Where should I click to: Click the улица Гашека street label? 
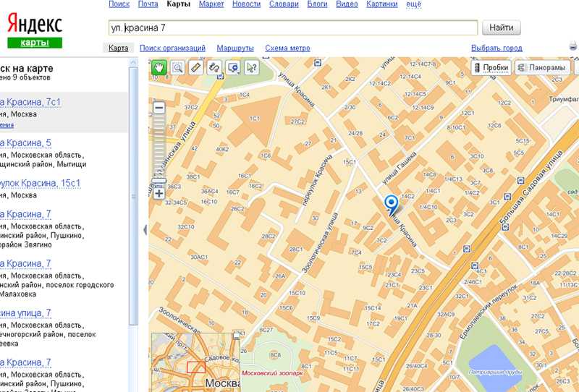(x=399, y=168)
